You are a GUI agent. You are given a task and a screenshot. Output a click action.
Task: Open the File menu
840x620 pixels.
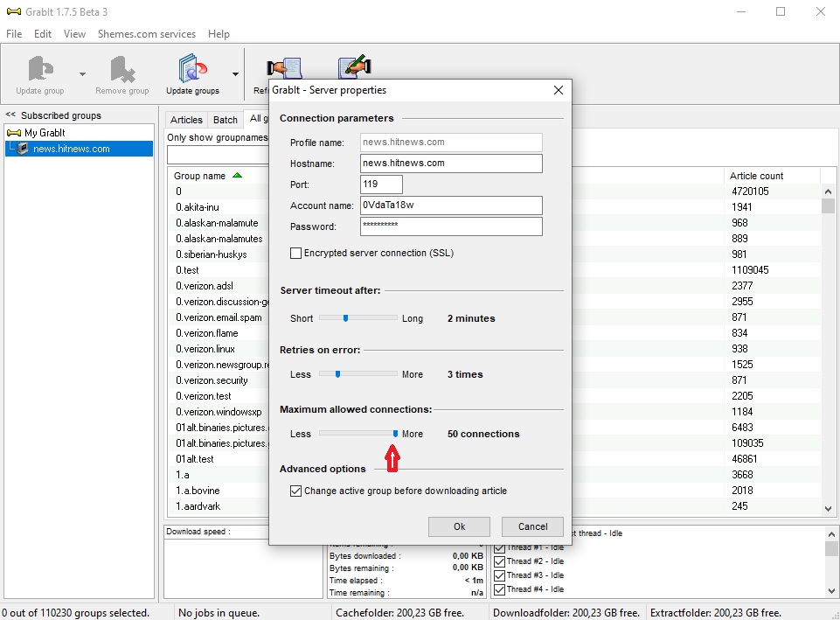coord(14,34)
